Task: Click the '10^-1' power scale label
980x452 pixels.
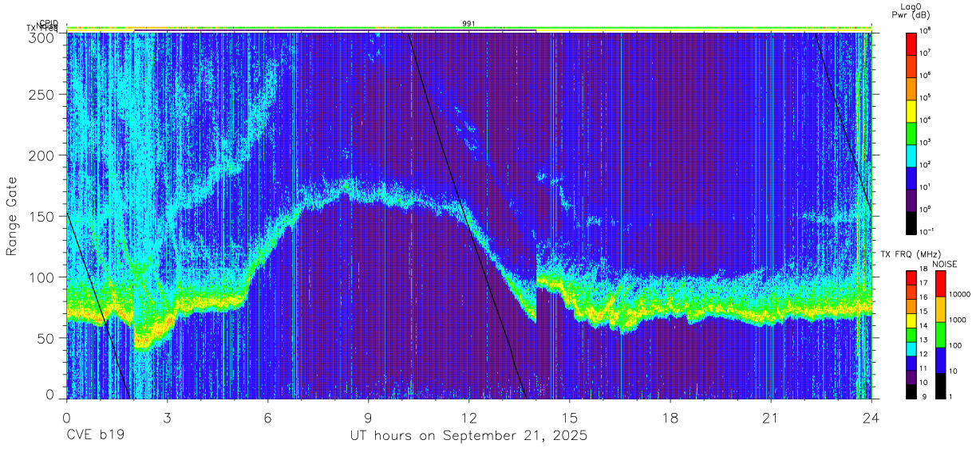Action: coord(928,231)
